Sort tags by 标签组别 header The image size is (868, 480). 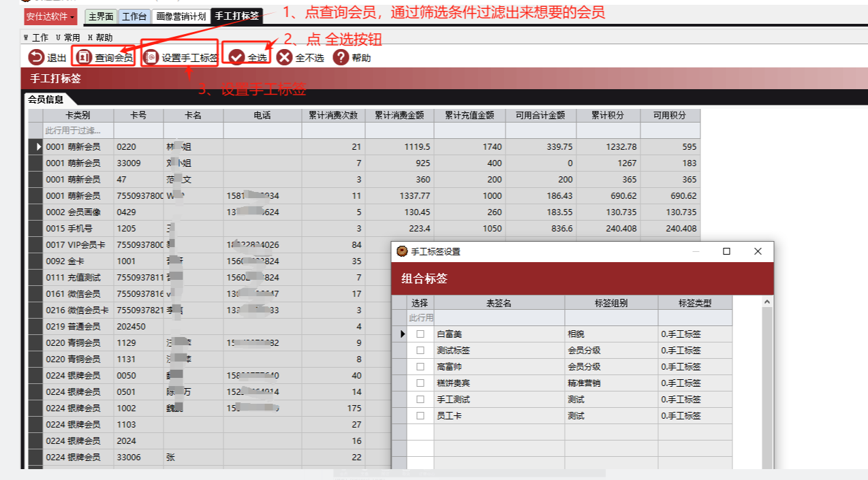coord(611,302)
